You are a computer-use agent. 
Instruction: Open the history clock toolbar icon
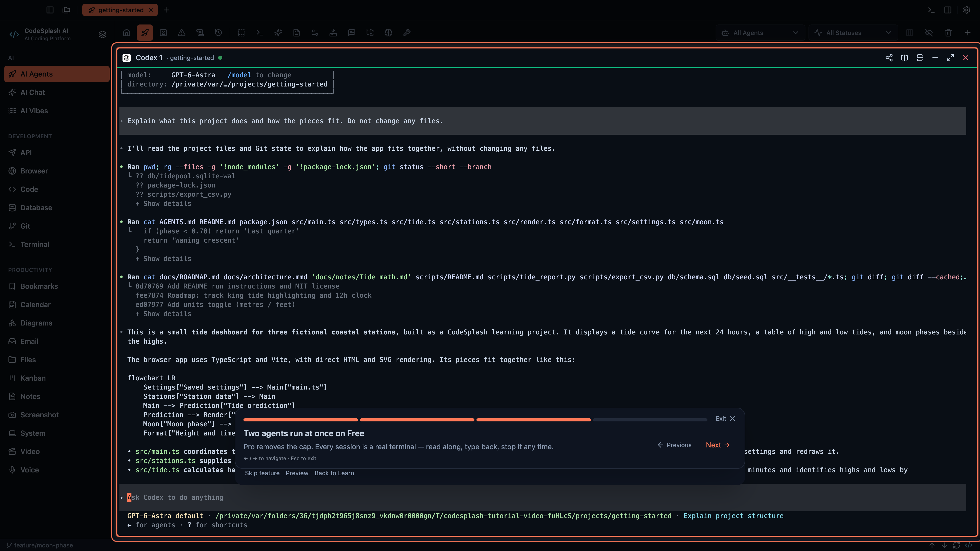pyautogui.click(x=218, y=33)
